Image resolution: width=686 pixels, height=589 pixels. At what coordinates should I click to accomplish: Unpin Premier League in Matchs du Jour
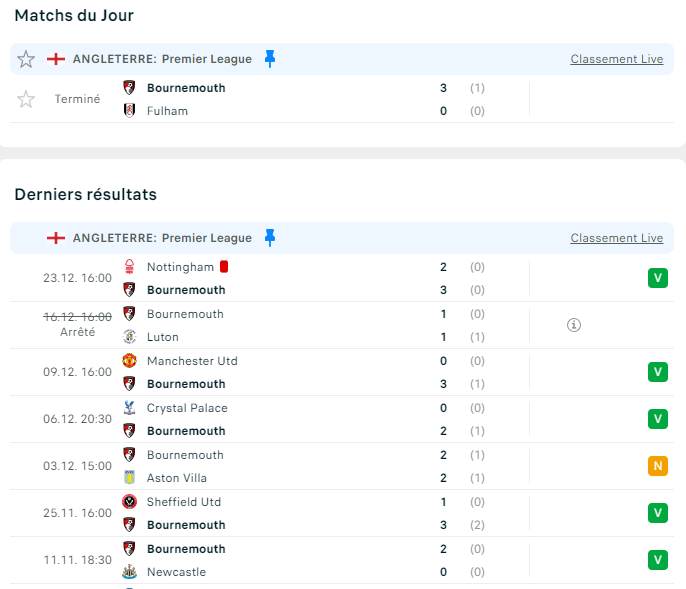[270, 59]
